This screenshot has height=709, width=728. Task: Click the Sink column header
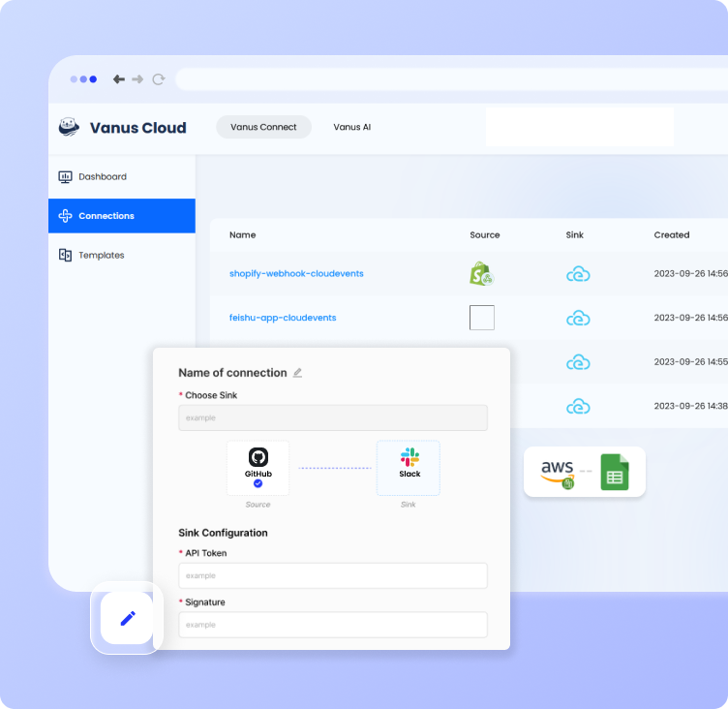coord(574,235)
